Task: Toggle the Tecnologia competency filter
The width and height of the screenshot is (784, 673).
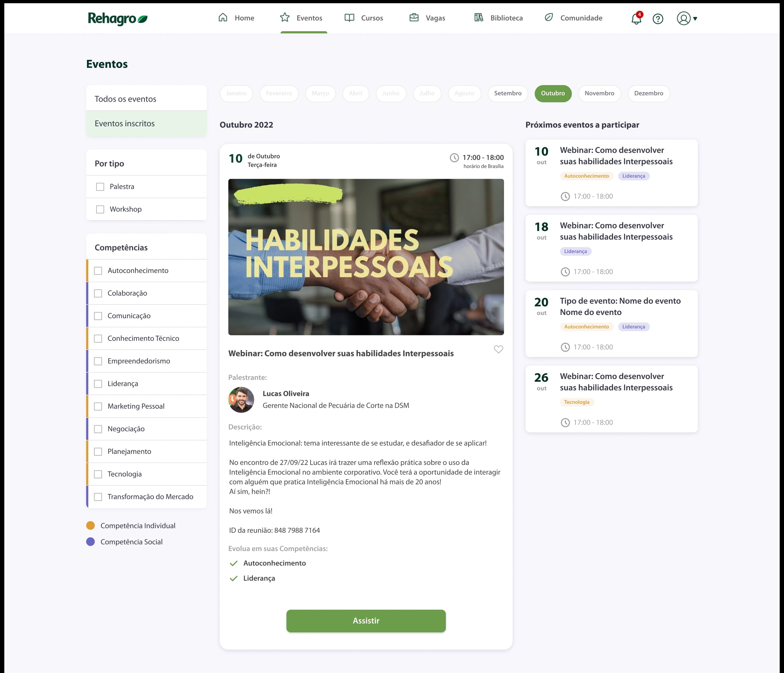Action: tap(98, 474)
